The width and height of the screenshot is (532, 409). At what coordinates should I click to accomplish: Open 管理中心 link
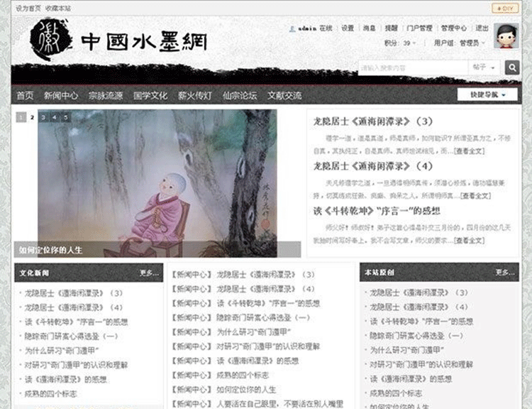click(x=454, y=28)
